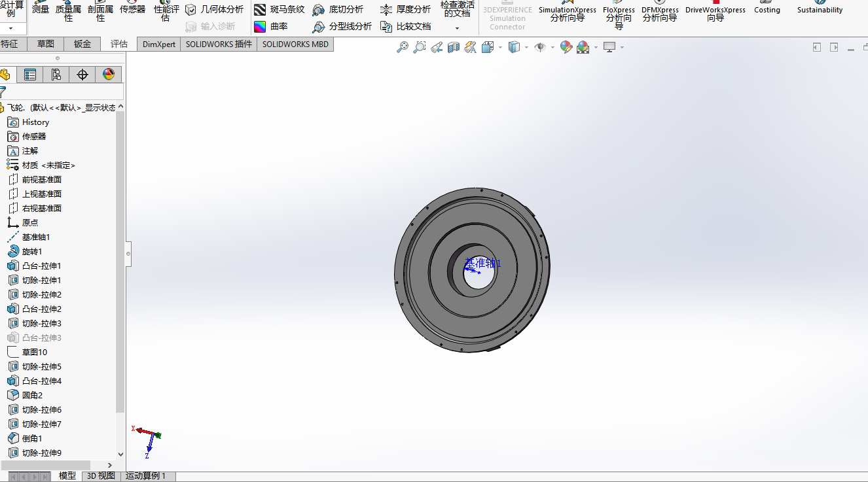
Task: Click 测量 measure button
Action: pyautogui.click(x=41, y=8)
